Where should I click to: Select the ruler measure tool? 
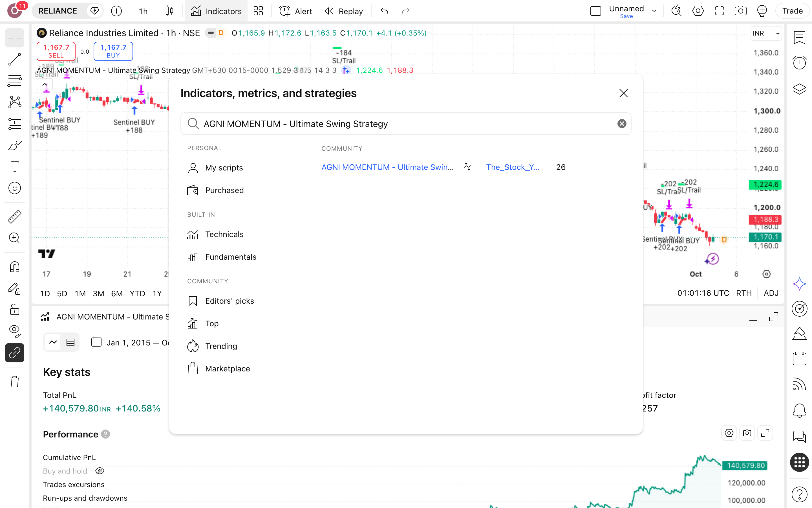click(14, 217)
